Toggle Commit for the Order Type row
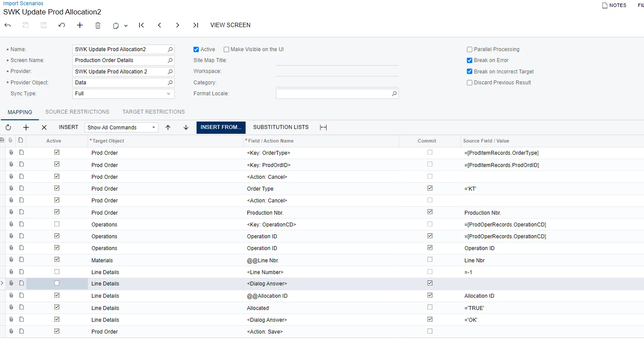Viewport: 644px width, 355px height. click(429, 188)
